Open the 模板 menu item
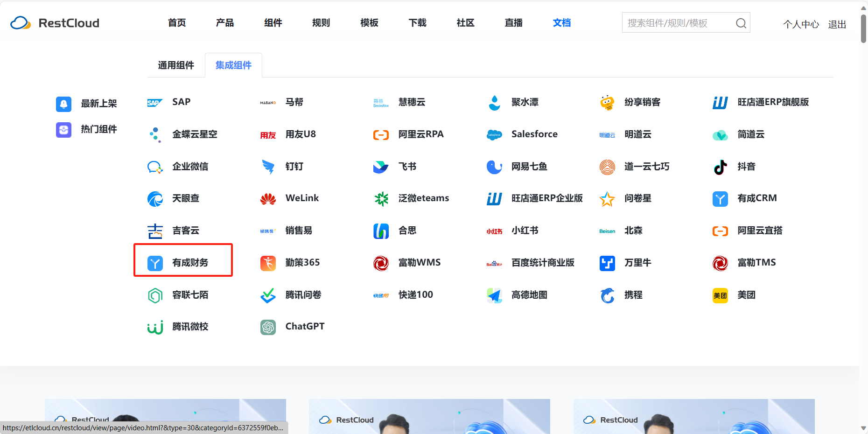The image size is (868, 434). click(x=369, y=23)
